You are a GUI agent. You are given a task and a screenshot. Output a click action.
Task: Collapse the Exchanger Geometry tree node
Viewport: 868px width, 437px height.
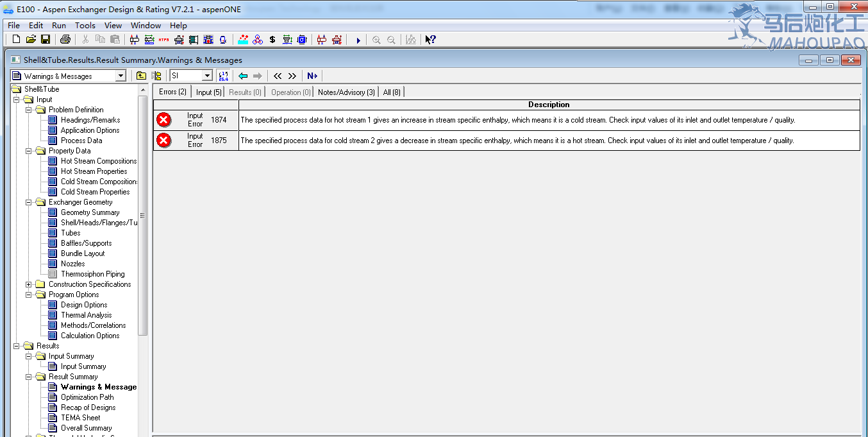click(x=29, y=202)
